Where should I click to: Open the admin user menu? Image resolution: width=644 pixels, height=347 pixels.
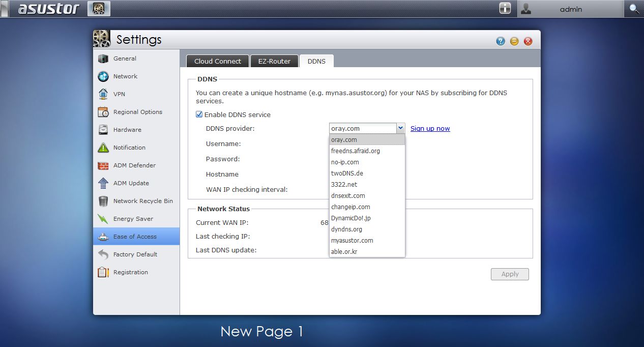571,9
